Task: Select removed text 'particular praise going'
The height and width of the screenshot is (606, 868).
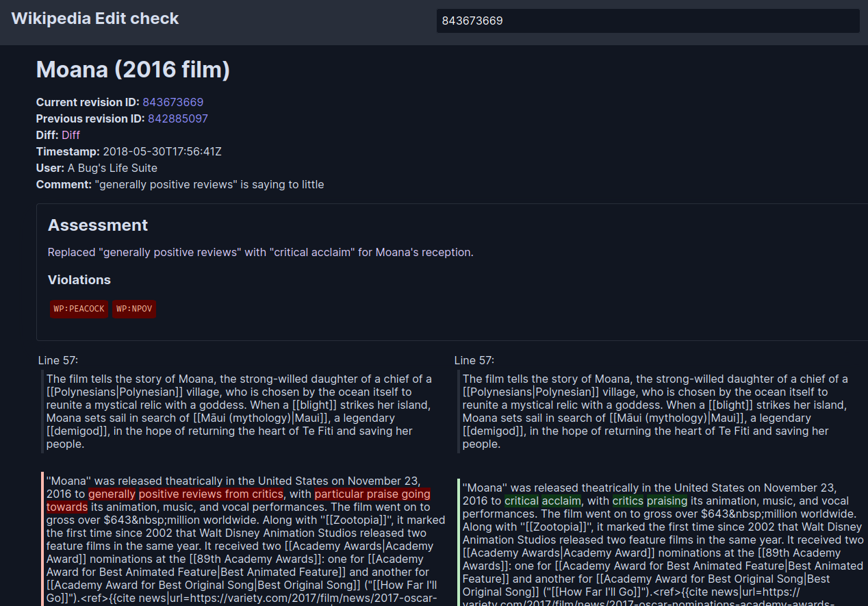Action: 372,494
